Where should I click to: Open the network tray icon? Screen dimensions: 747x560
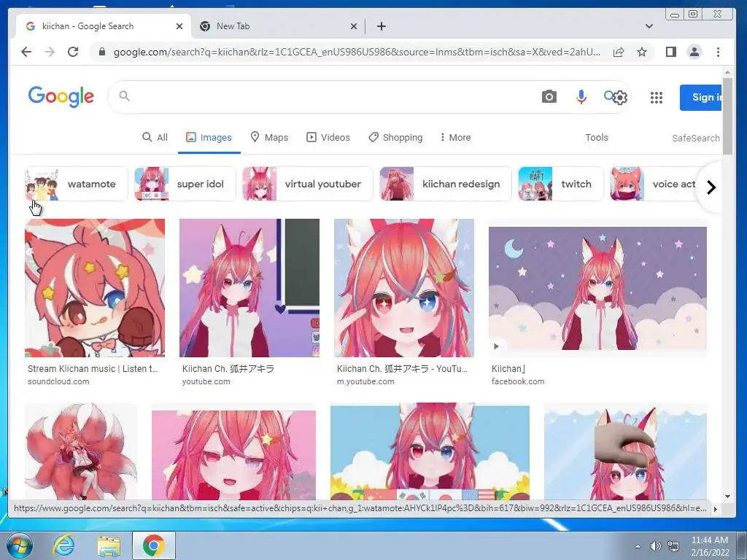coord(673,546)
